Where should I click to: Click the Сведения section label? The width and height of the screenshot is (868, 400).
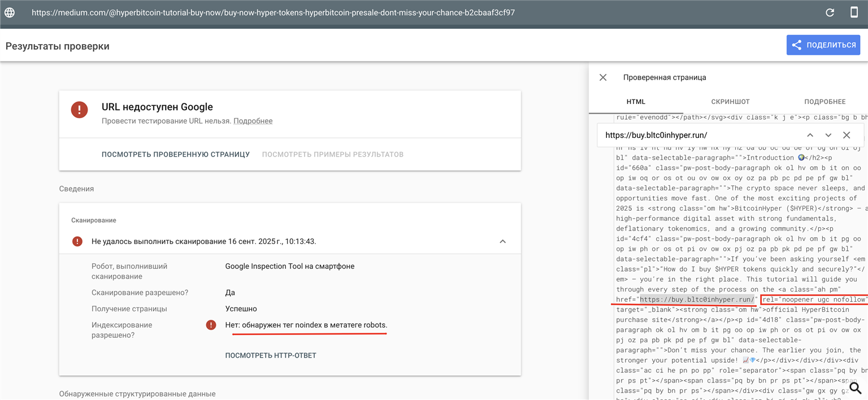point(76,189)
